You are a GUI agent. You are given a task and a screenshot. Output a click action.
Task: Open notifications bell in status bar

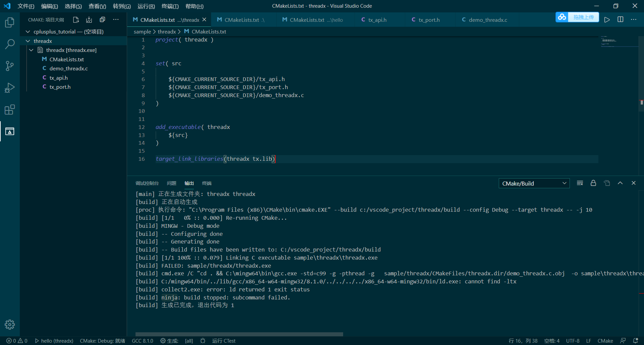click(635, 341)
